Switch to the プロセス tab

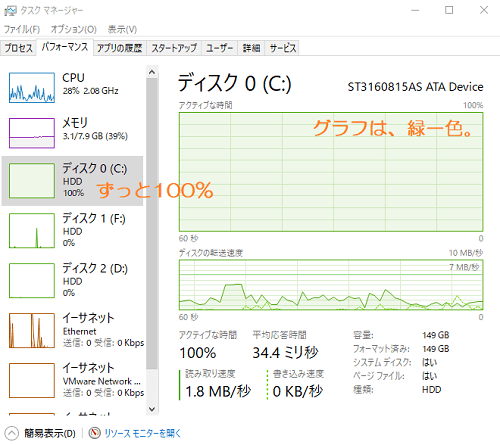[19, 48]
